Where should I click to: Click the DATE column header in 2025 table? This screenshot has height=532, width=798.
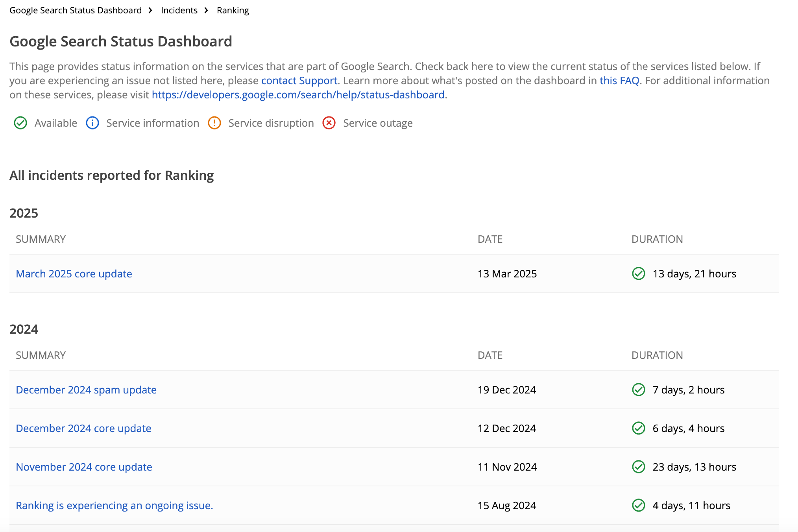[490, 239]
